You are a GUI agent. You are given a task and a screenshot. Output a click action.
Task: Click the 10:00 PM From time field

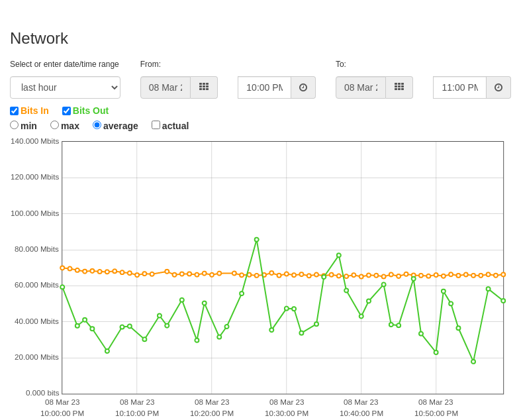point(265,87)
